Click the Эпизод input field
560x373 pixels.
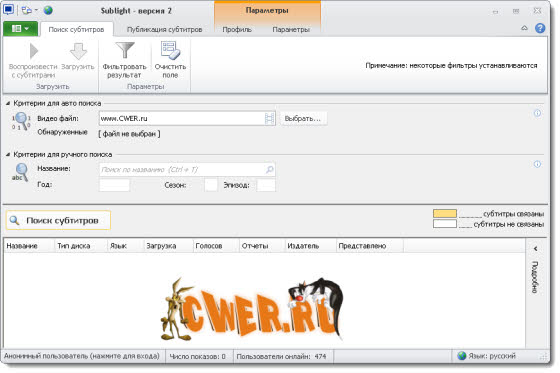pyautogui.click(x=266, y=185)
